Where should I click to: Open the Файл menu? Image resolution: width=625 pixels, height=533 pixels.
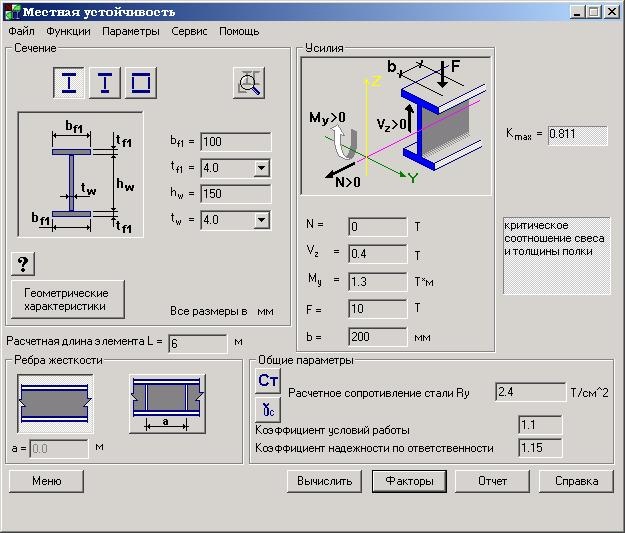(x=21, y=31)
